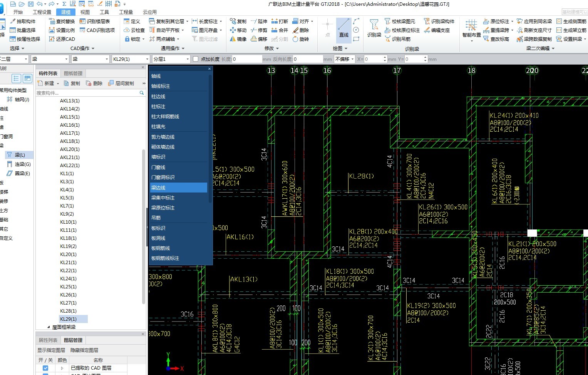Select the 修剪 trim tool
The image size is (588, 375).
259,30
